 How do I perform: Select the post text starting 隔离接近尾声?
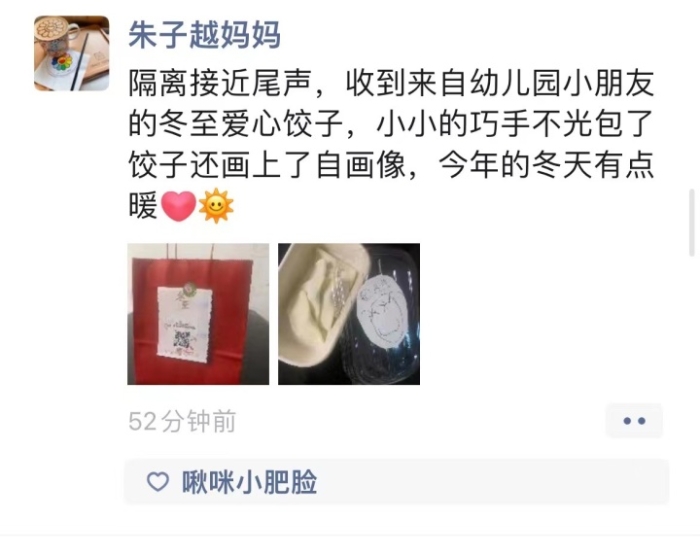coord(391,145)
